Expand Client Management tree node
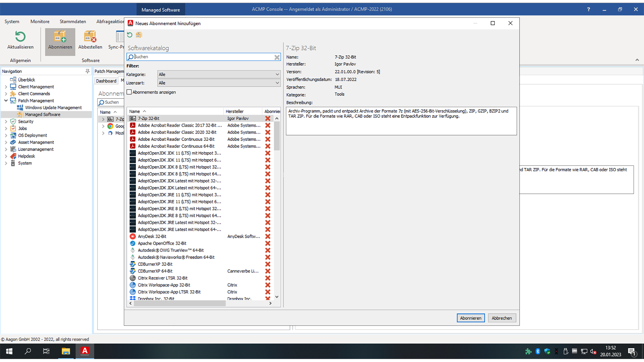 point(6,87)
